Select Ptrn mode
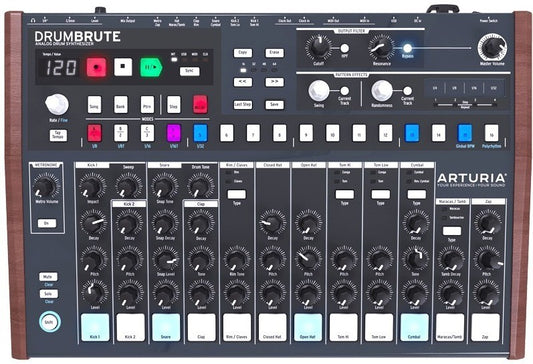Image resolution: width=533 pixels, height=364 pixels. 147,104
